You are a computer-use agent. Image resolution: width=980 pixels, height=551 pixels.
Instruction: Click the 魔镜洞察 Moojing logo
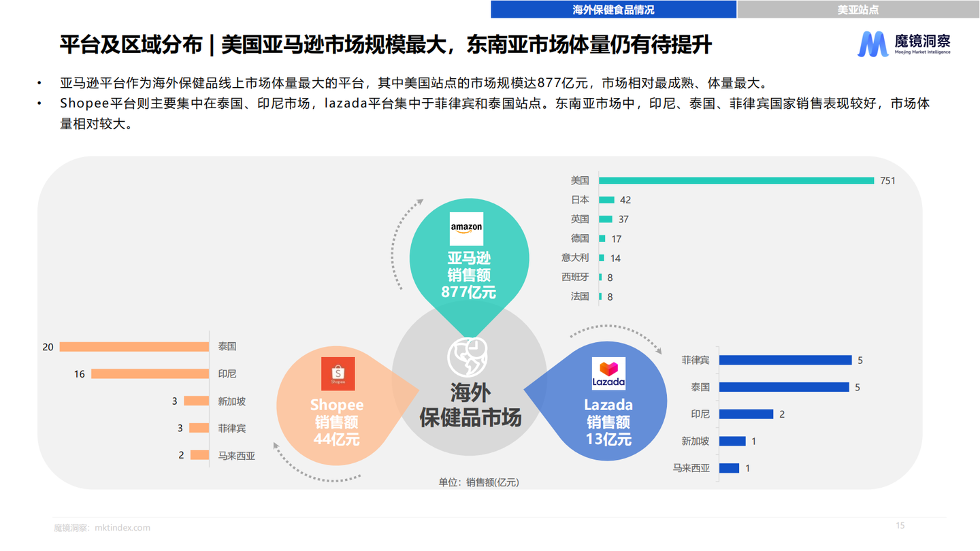coord(904,44)
